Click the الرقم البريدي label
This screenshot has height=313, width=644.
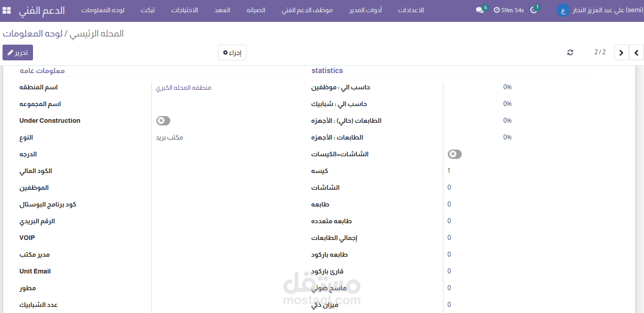coord(37,221)
